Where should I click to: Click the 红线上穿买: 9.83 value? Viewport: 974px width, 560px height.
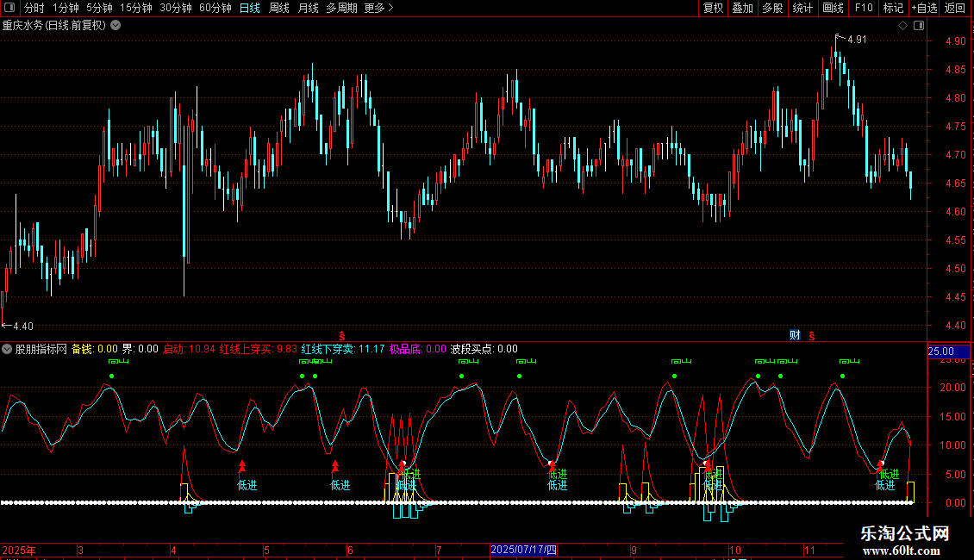[x=259, y=350]
